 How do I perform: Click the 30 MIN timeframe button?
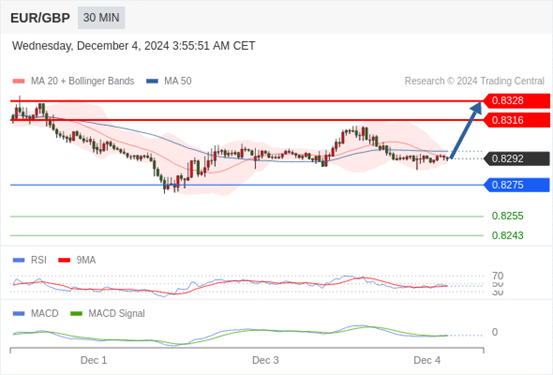[101, 18]
